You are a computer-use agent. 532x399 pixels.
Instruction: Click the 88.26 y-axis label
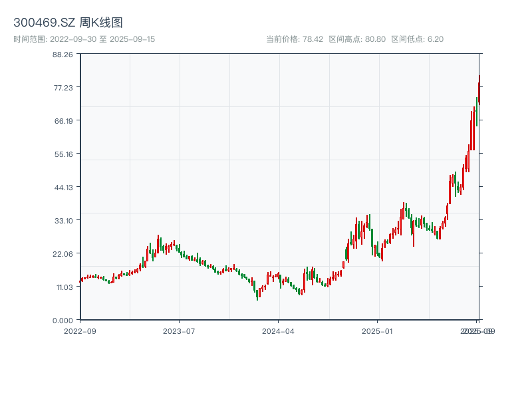(62, 55)
